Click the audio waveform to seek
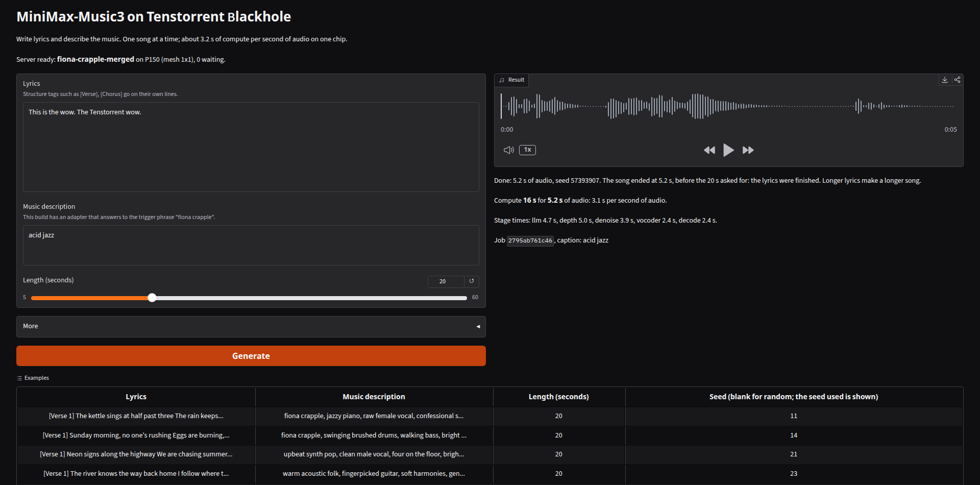Screen dimensions: 980x485 [728, 106]
